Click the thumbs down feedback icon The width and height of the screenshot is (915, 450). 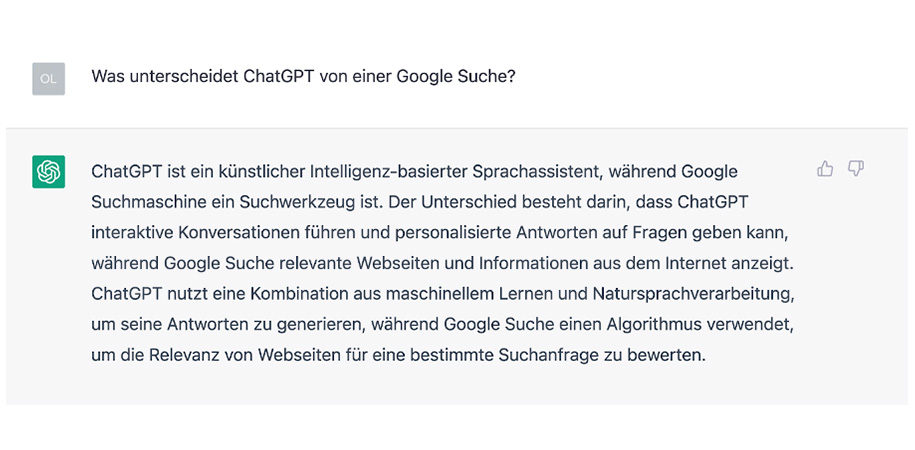(x=856, y=169)
